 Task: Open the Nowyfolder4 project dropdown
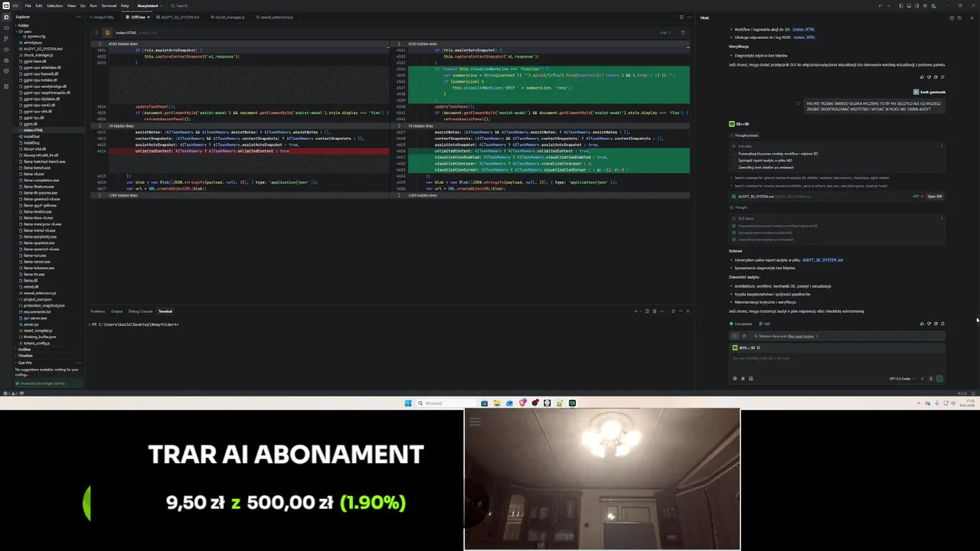click(150, 5)
